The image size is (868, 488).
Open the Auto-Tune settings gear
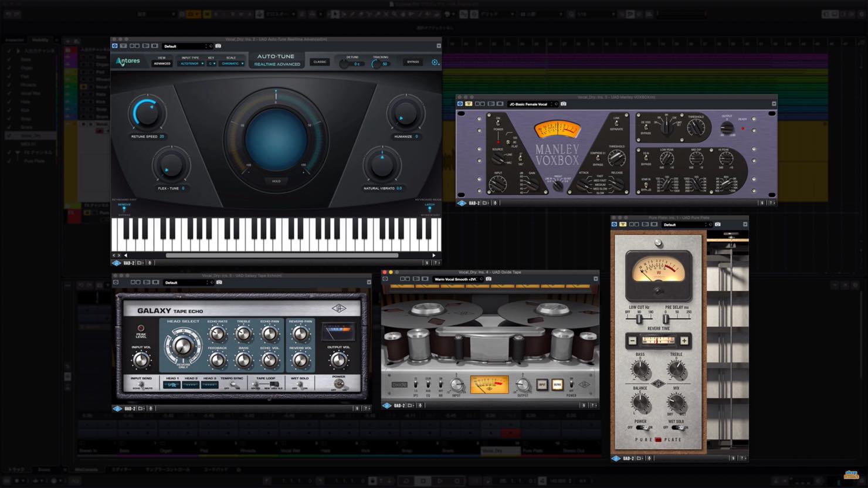pos(435,62)
